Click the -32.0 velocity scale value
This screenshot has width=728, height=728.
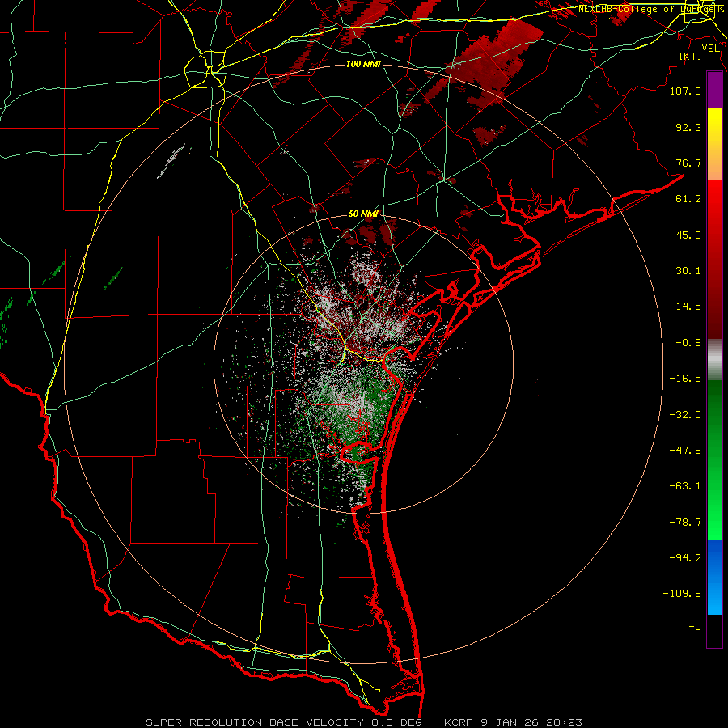click(685, 415)
